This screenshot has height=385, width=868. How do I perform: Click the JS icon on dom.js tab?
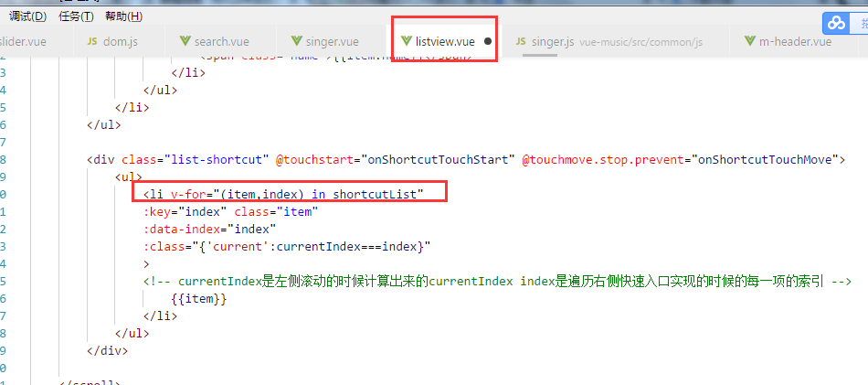(x=92, y=41)
